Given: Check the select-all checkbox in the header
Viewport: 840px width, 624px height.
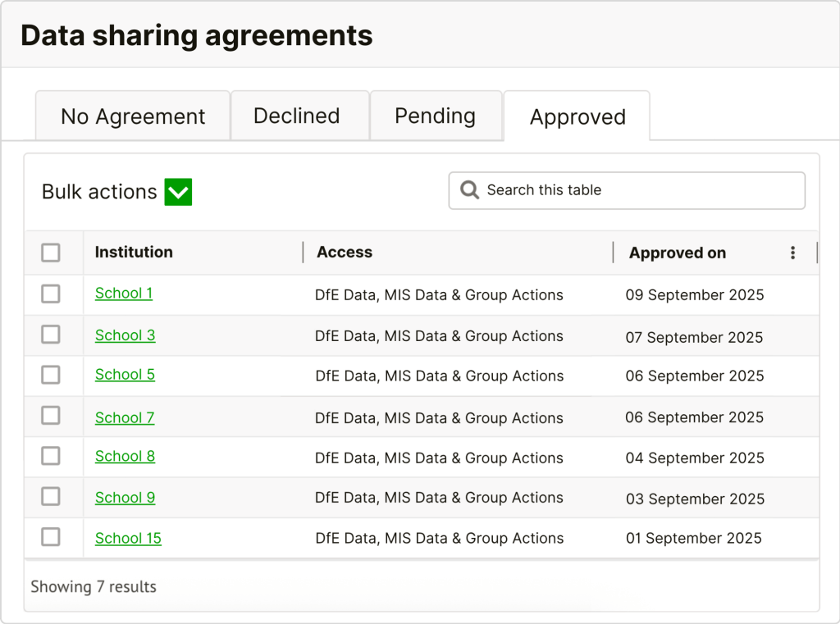Looking at the screenshot, I should (52, 252).
